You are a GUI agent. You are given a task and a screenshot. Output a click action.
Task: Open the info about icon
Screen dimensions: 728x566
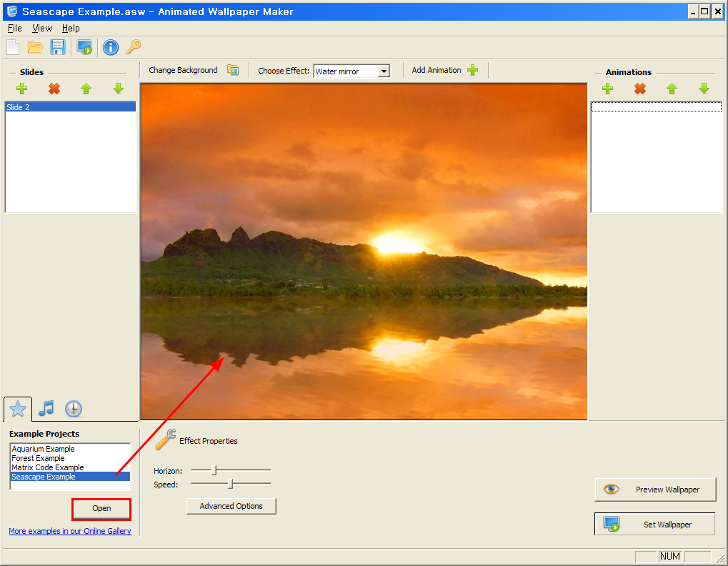pos(111,47)
